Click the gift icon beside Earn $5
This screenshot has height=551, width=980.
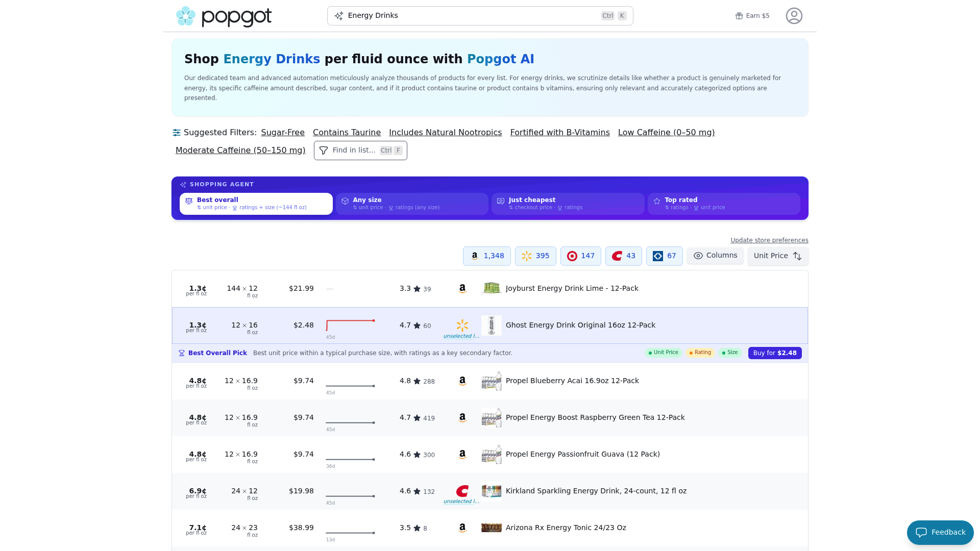pos(739,16)
